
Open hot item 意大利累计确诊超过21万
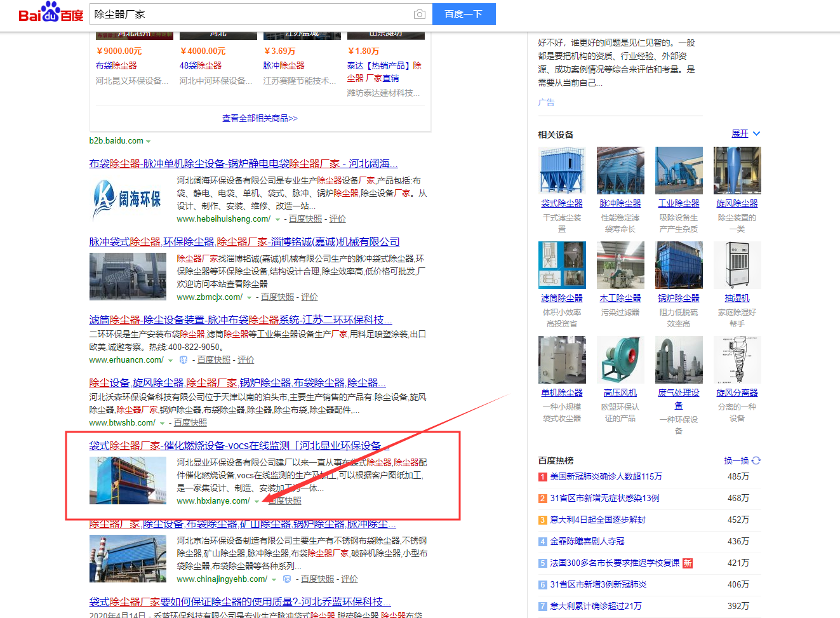pos(596,606)
